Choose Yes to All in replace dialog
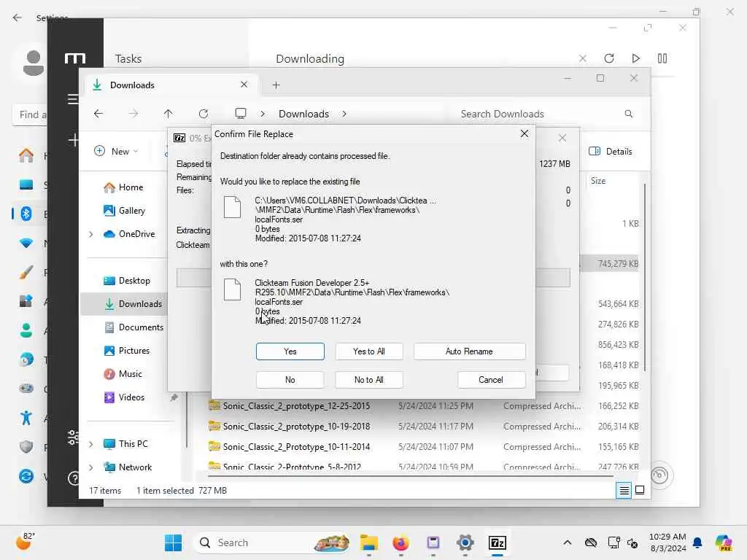Viewport: 747px width, 560px height. pyautogui.click(x=368, y=351)
